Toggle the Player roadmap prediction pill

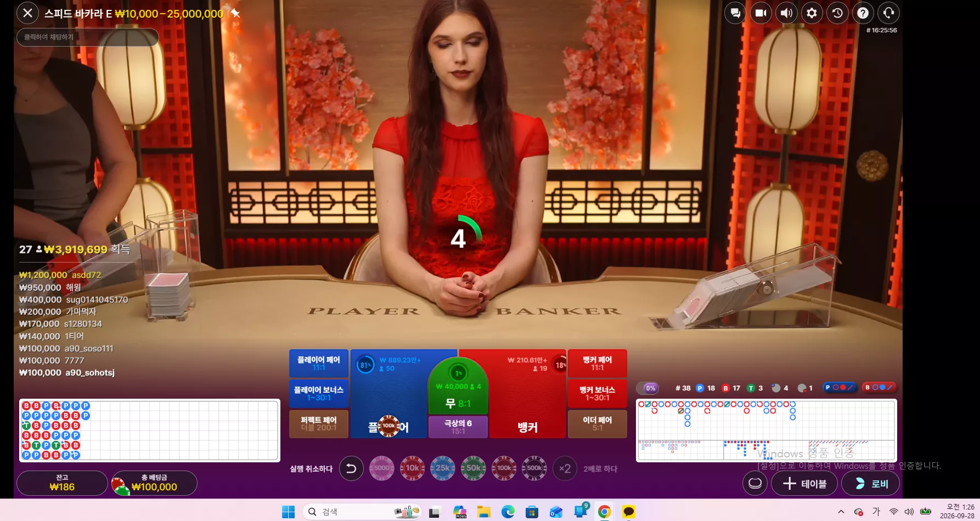tap(839, 387)
